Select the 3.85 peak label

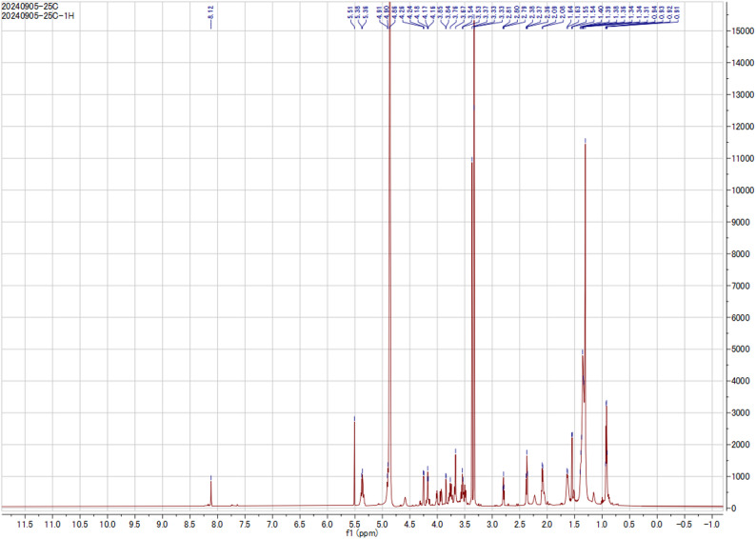click(440, 12)
